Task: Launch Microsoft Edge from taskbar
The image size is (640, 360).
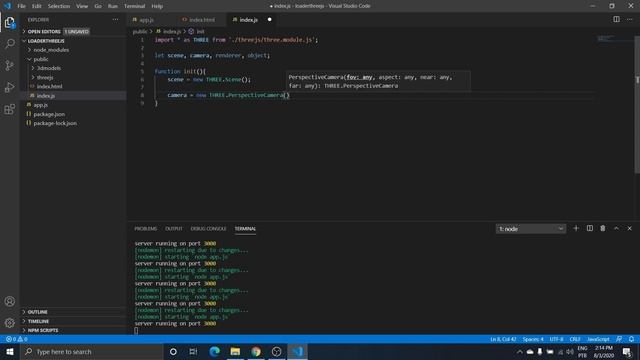Action: point(215,351)
